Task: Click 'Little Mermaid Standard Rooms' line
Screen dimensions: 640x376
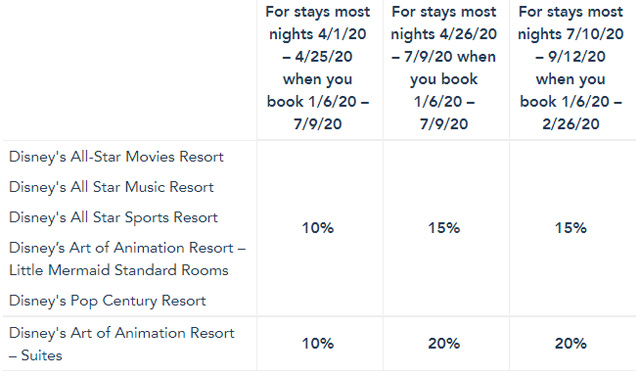Action: coord(119,270)
